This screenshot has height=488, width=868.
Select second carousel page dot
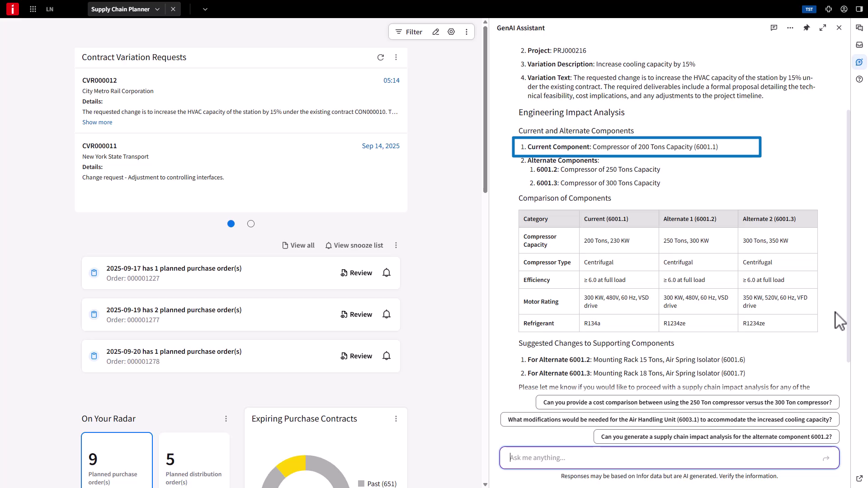click(x=251, y=224)
